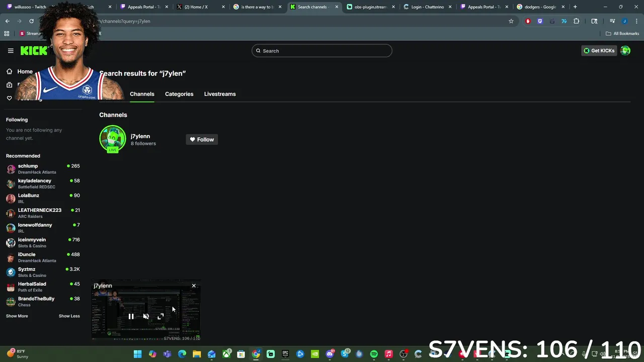Open lonewolfdanny recommended channel

(43, 228)
